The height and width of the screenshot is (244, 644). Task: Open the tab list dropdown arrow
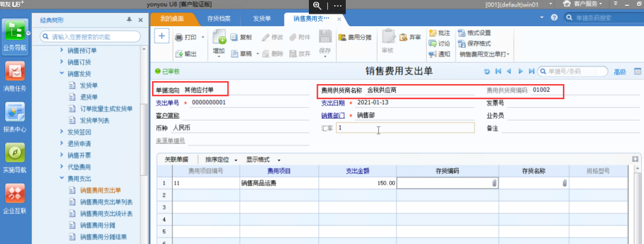pos(541,18)
